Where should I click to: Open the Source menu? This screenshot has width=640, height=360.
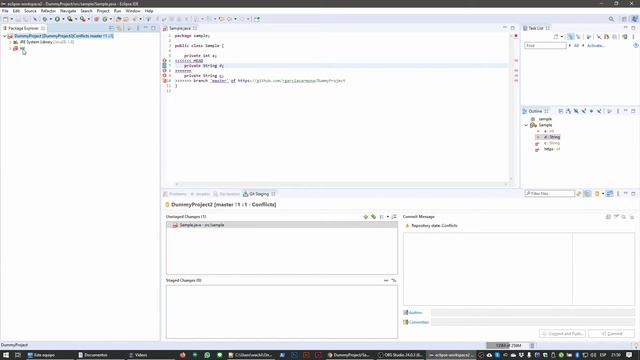(30, 11)
